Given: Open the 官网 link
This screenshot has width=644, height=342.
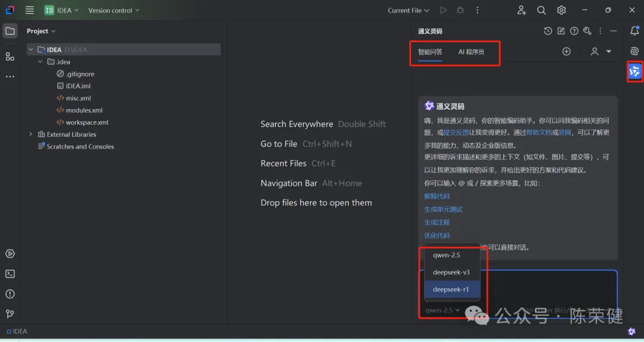Looking at the screenshot, I should pos(565,133).
